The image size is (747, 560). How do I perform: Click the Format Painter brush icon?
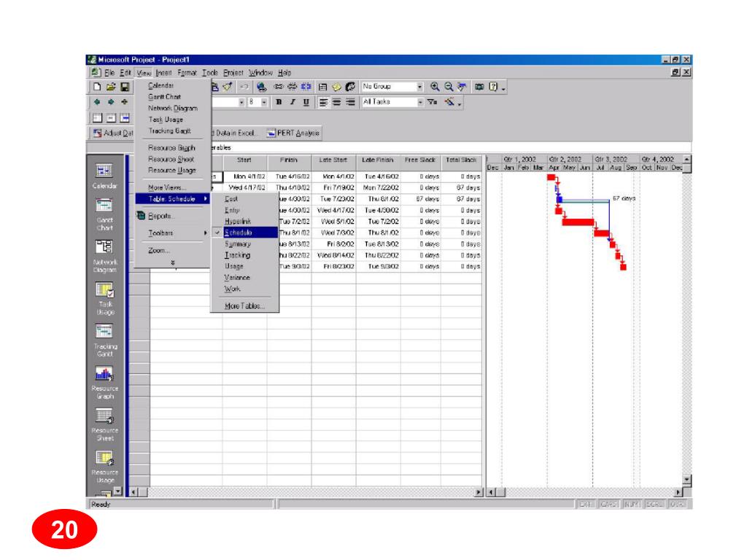click(x=228, y=87)
